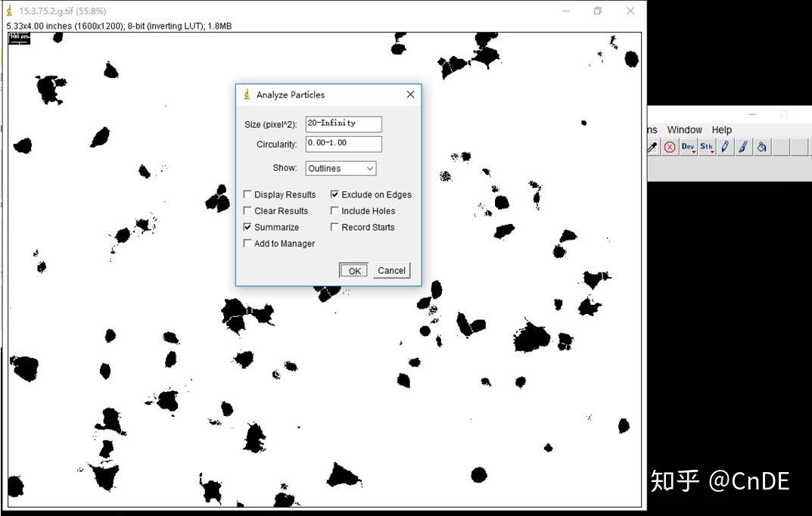Screen dimensions: 812x516
Task: Click the Dev toolset icon
Action: (x=686, y=146)
